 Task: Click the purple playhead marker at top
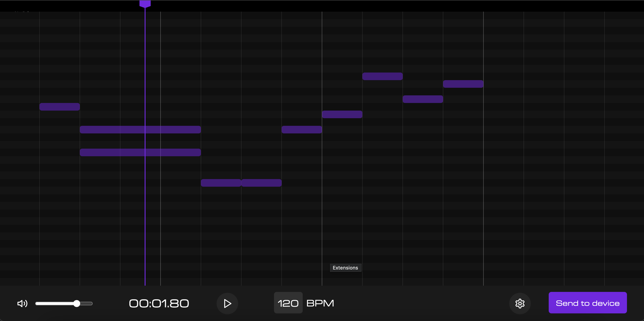[x=145, y=4]
